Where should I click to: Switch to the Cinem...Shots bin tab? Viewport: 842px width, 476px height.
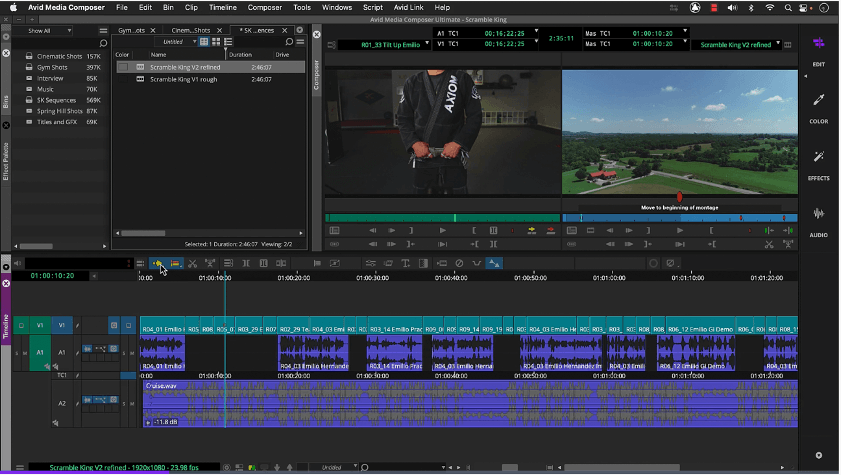191,31
